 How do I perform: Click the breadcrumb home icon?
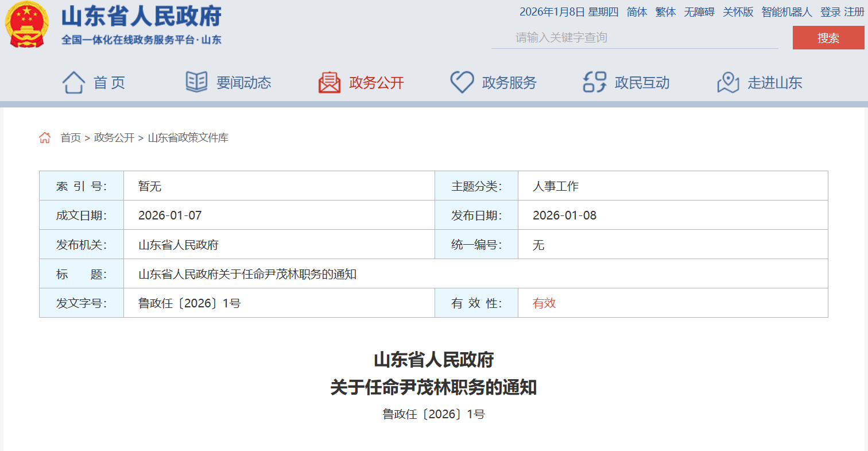coord(45,138)
